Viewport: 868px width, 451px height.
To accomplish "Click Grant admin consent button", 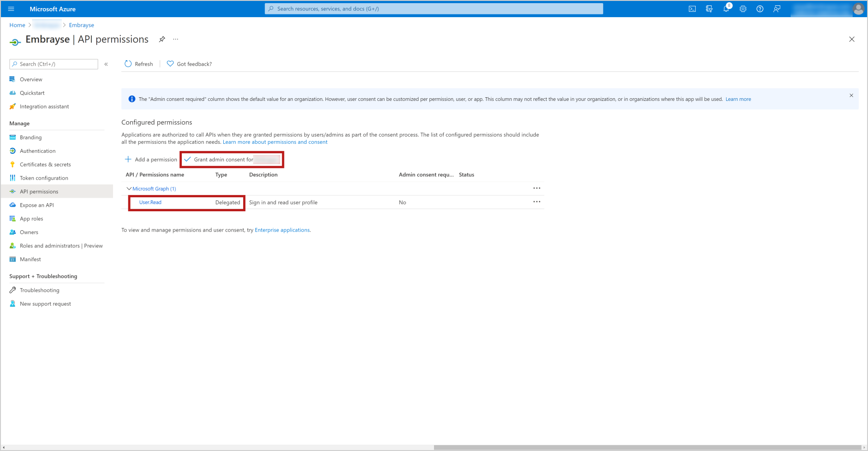I will point(232,159).
